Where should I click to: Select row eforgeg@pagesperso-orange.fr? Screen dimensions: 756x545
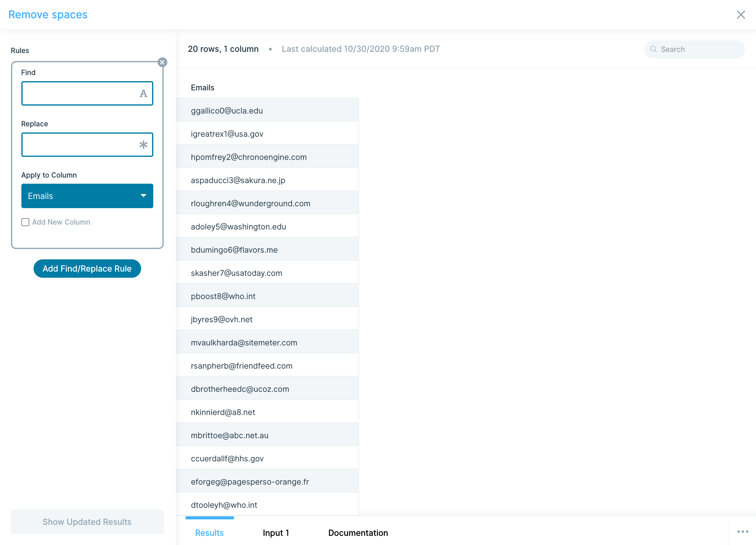[267, 481]
